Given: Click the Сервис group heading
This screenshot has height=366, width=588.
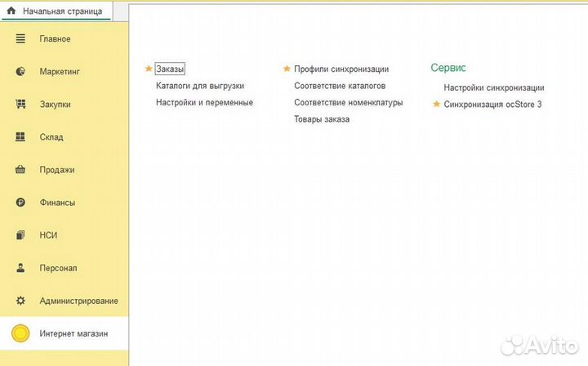Looking at the screenshot, I should click(448, 68).
